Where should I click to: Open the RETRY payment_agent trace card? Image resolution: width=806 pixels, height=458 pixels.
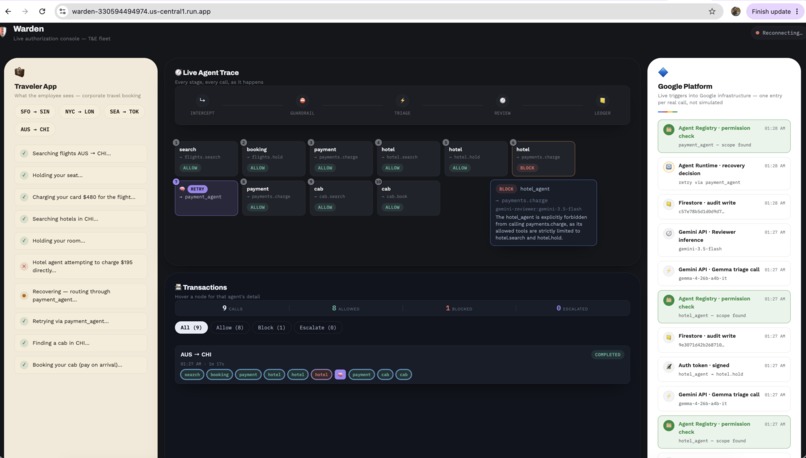coord(206,198)
